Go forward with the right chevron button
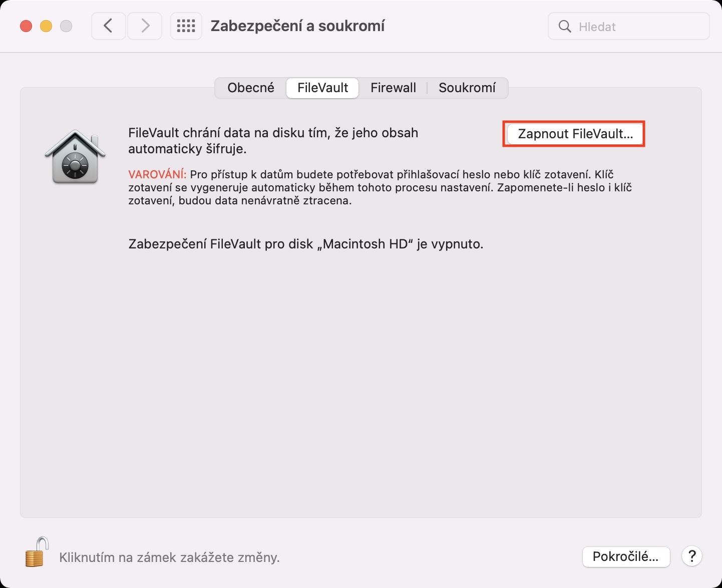The width and height of the screenshot is (722, 588). 145,26
